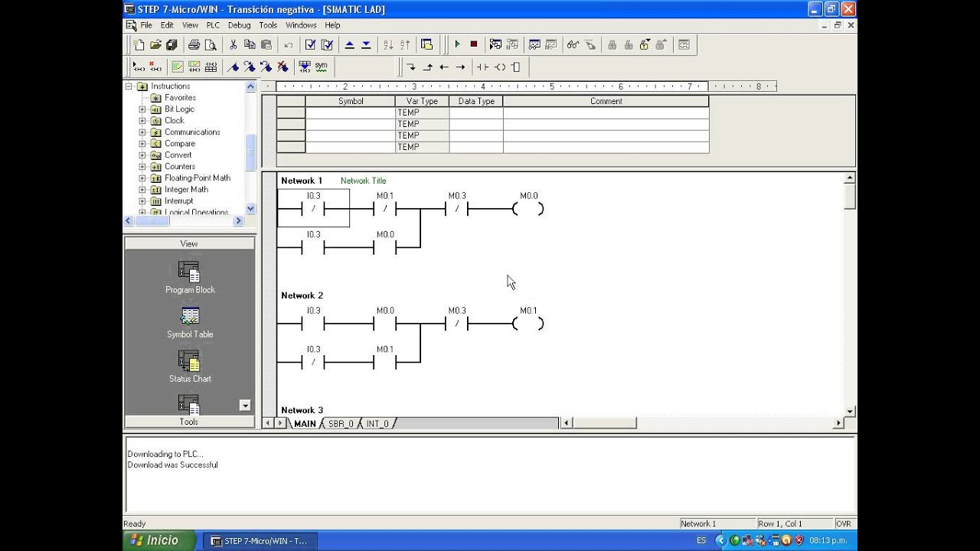Expand the Bit Logic folder

coord(142,109)
